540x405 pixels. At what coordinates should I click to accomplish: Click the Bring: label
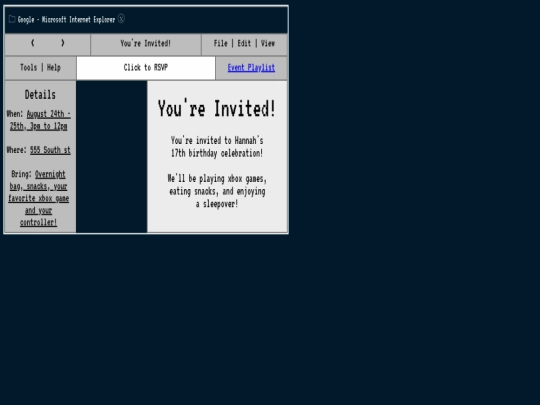[x=21, y=174]
